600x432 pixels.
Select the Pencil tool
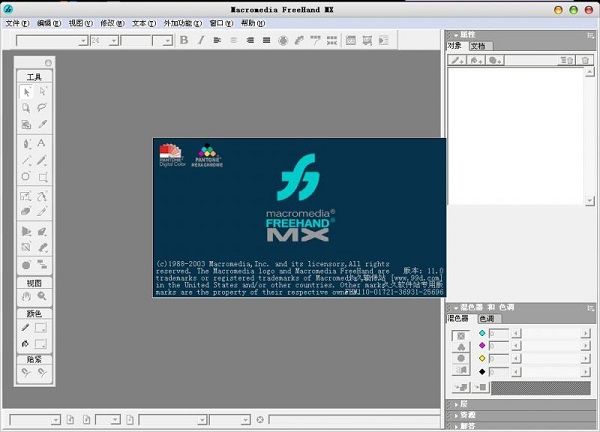(x=42, y=160)
